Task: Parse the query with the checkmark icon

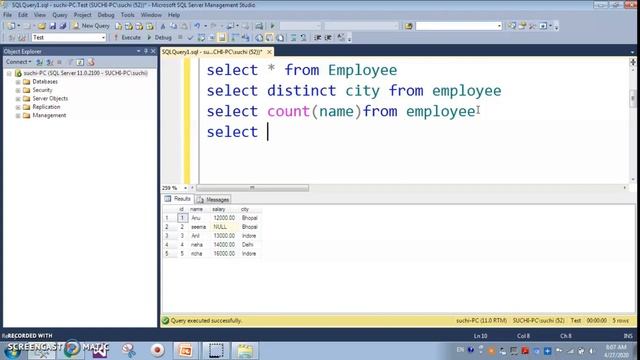Action: point(190,38)
